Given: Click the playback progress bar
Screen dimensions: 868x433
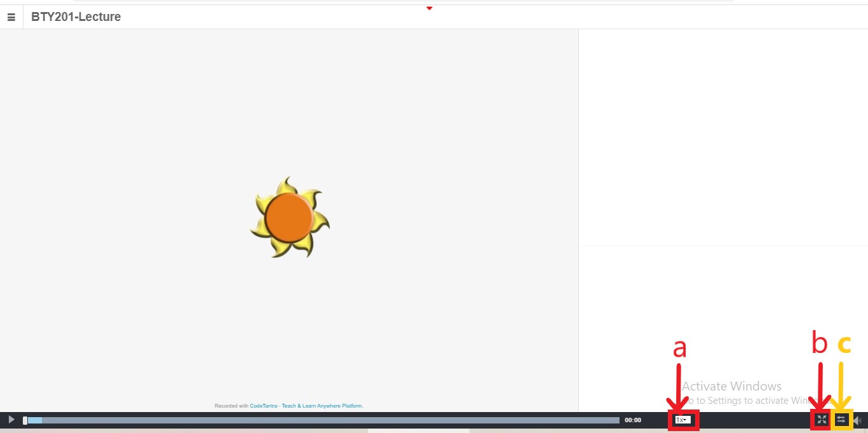Looking at the screenshot, I should pos(322,420).
